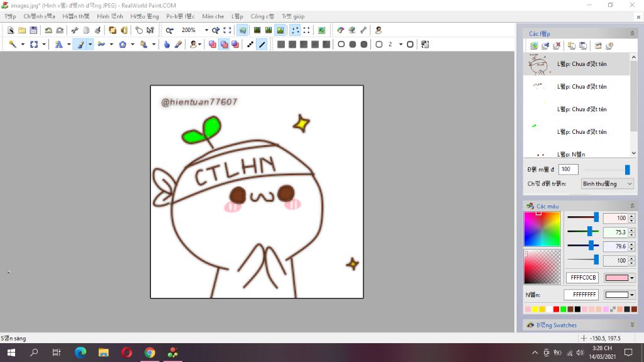Cut selection with the scissors icon
The width and height of the screenshot is (644, 362).
[75, 30]
